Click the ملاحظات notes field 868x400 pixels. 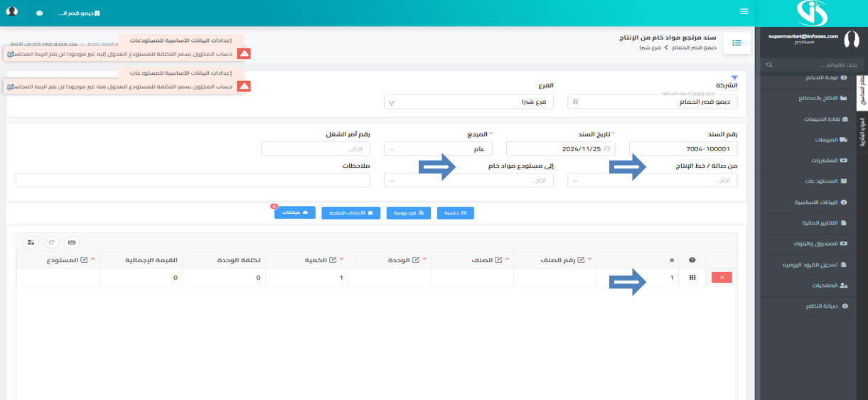tap(193, 180)
